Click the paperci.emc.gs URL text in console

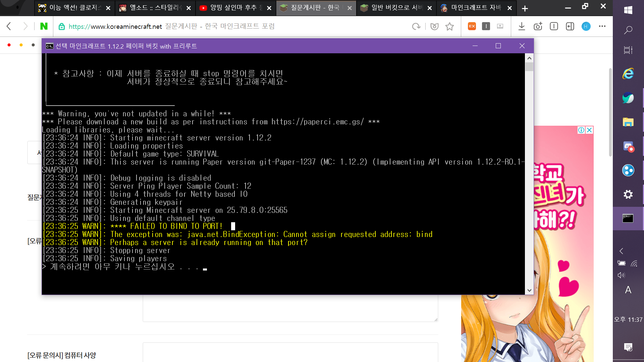point(317,122)
